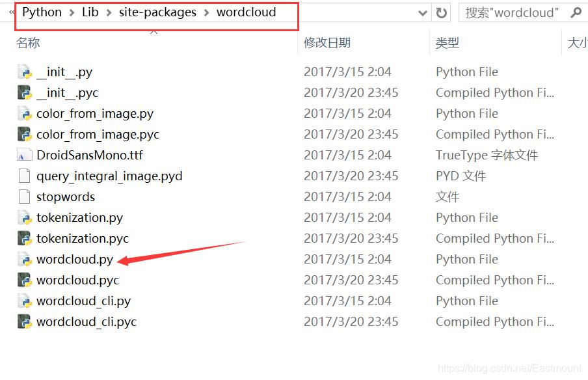Viewport: 588px width, 380px height.
Task: Select the wordcloud breadcrumb segment
Action: 247,12
